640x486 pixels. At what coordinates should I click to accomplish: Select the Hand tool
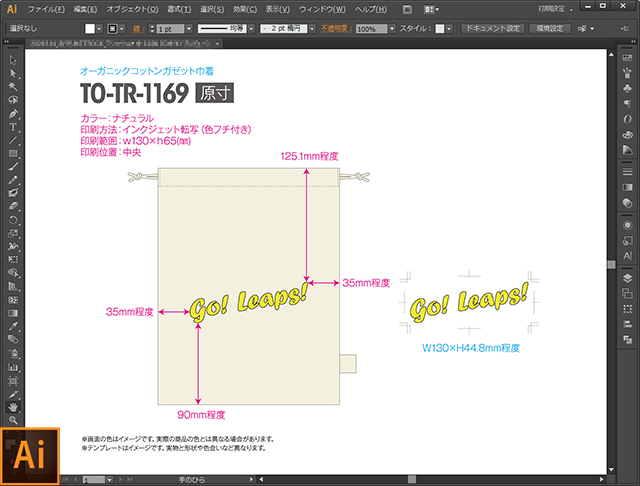pos(13,407)
